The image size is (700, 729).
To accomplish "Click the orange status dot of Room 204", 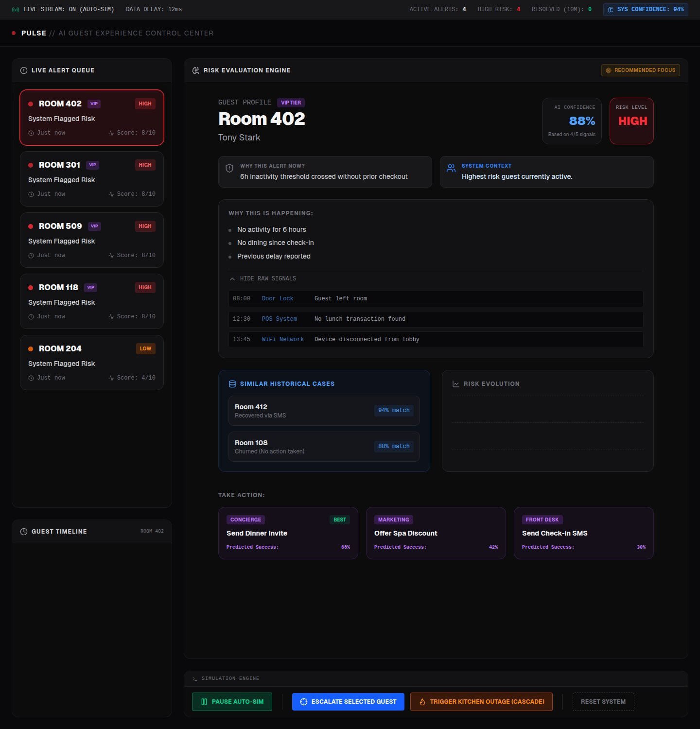I will 31,349.
